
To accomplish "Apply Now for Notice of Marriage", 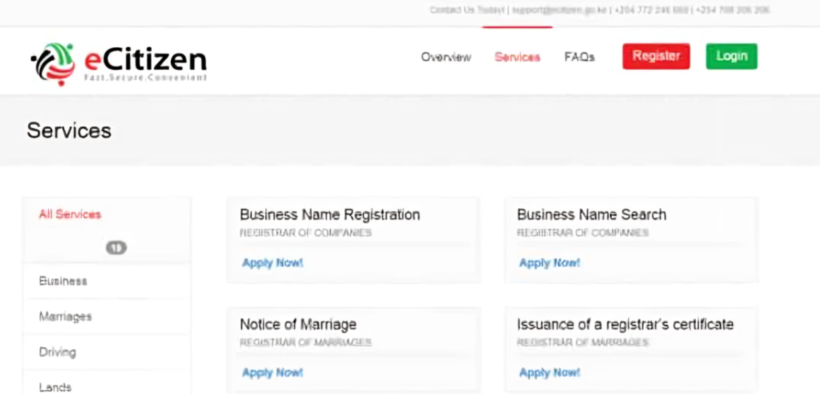I will pos(272,373).
